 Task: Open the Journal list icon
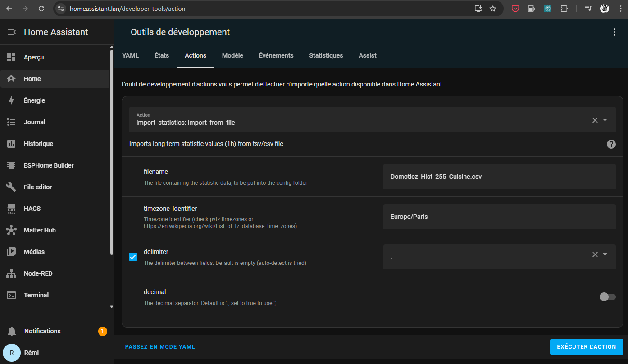click(12, 122)
